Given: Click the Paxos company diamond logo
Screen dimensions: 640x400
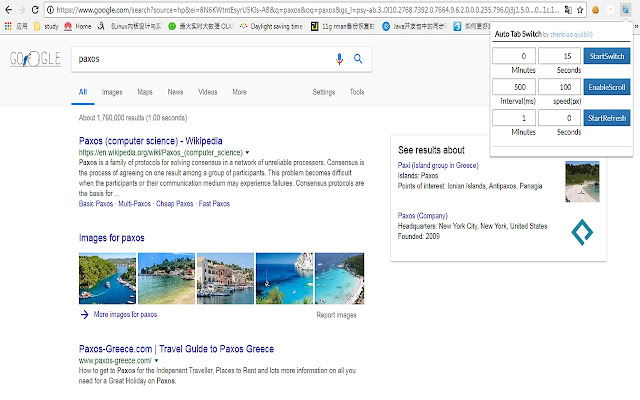Looking at the screenshot, I should click(582, 232).
